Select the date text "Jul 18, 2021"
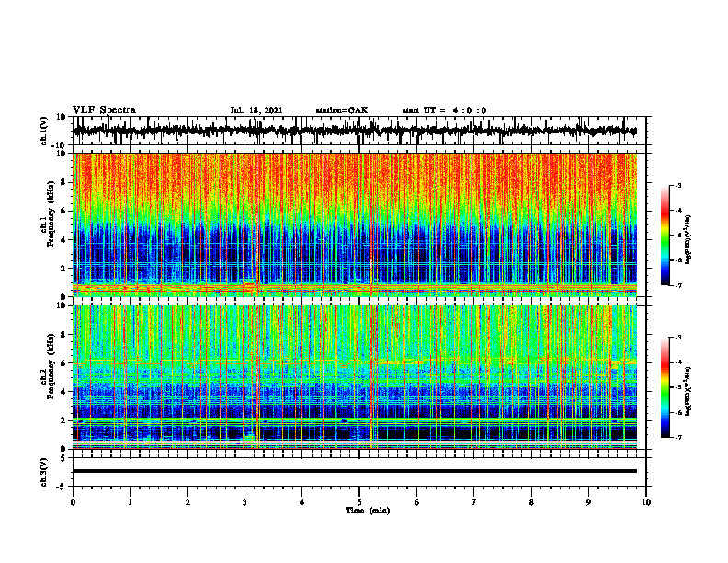The image size is (728, 563). 256,110
